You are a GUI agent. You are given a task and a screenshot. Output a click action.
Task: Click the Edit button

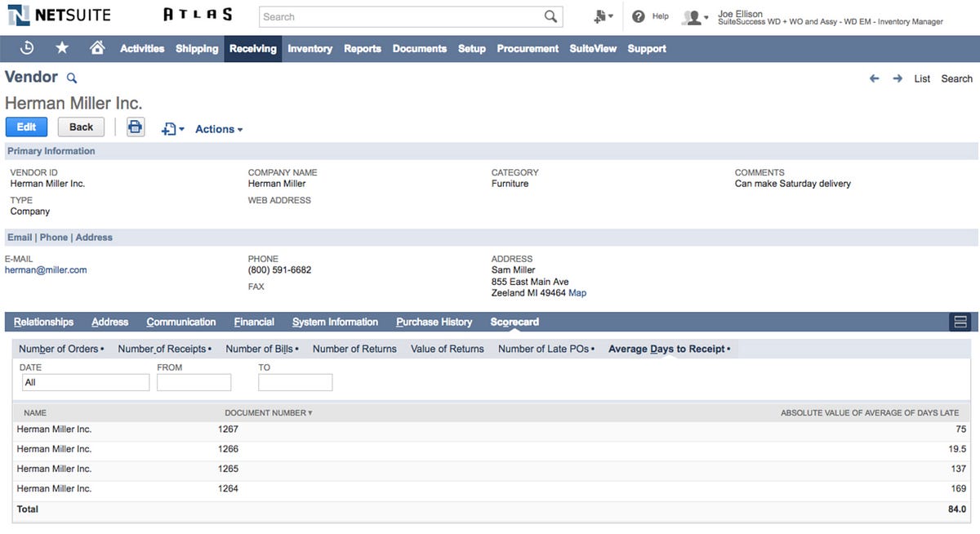[26, 127]
